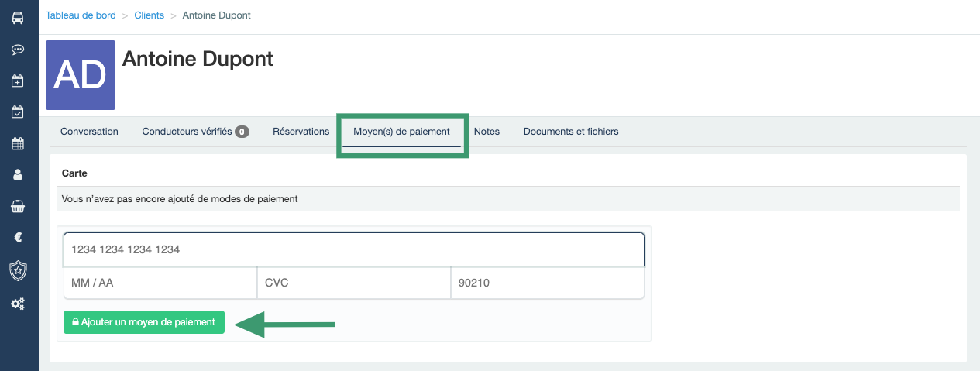Select the Réservations tab

[x=301, y=132]
